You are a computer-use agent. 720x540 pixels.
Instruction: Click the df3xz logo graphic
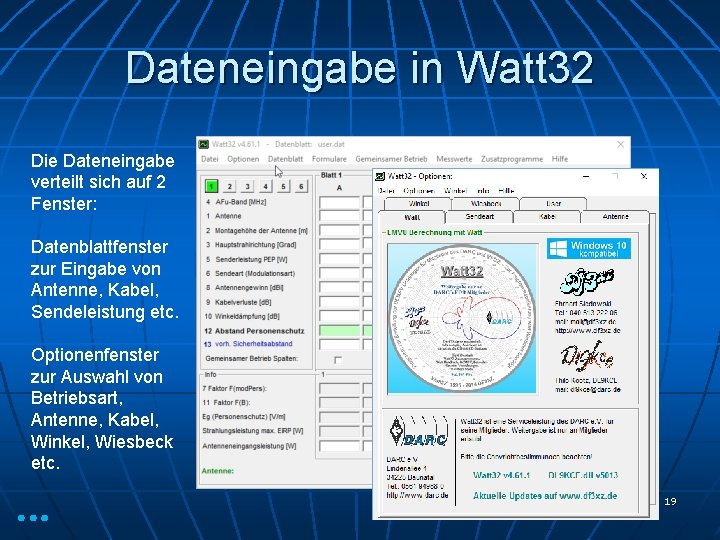click(x=587, y=281)
